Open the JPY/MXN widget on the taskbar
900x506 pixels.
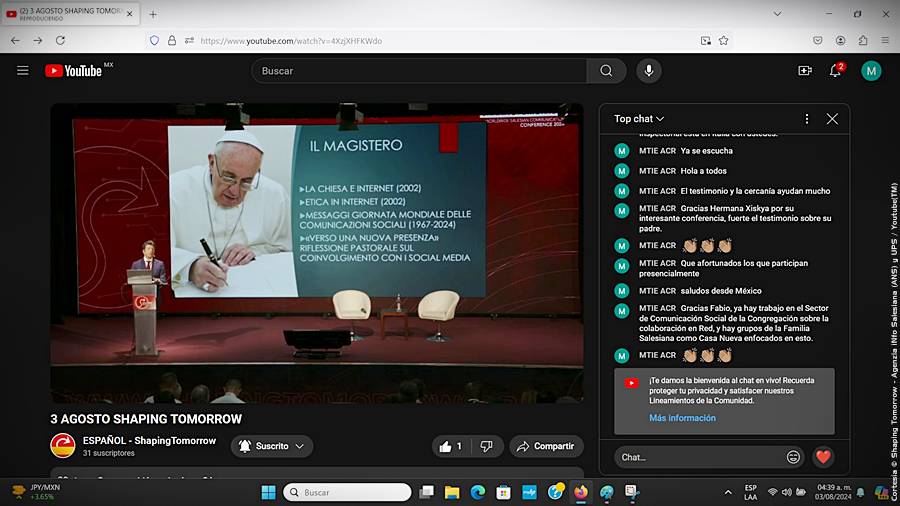pos(36,492)
